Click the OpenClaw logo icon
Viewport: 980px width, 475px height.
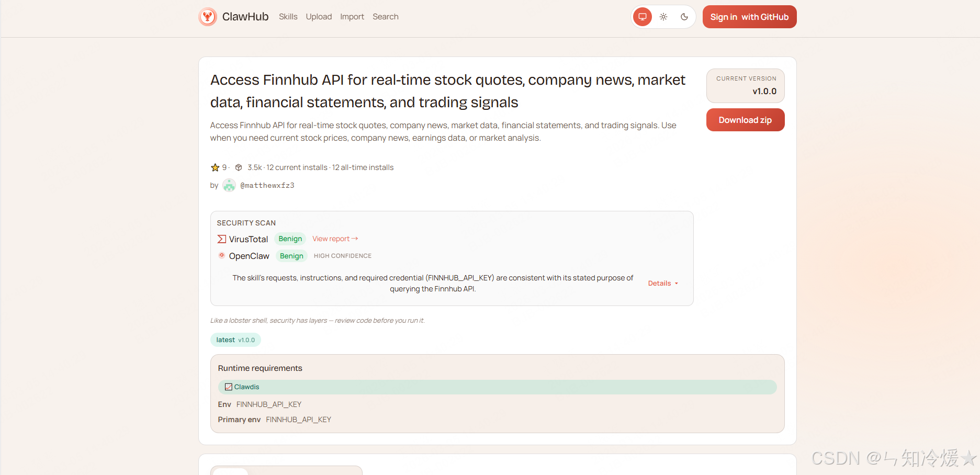coord(222,255)
